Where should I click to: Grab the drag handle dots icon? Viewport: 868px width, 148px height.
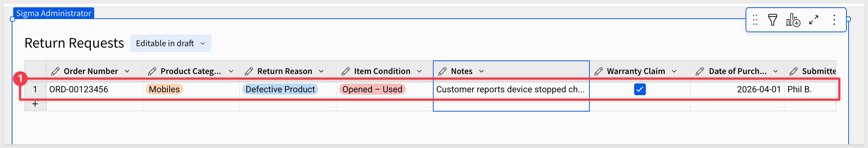[755, 20]
